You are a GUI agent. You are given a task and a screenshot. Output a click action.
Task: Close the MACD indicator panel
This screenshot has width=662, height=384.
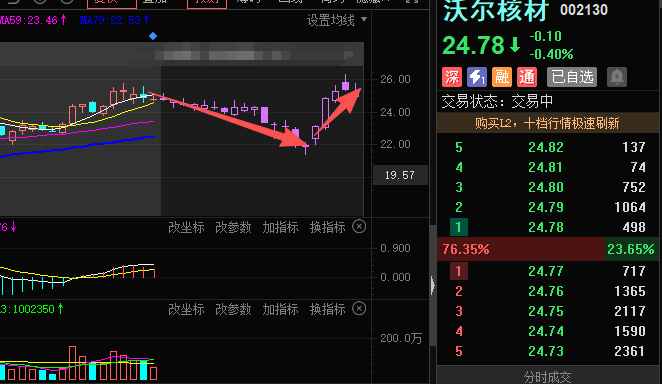[x=359, y=227]
